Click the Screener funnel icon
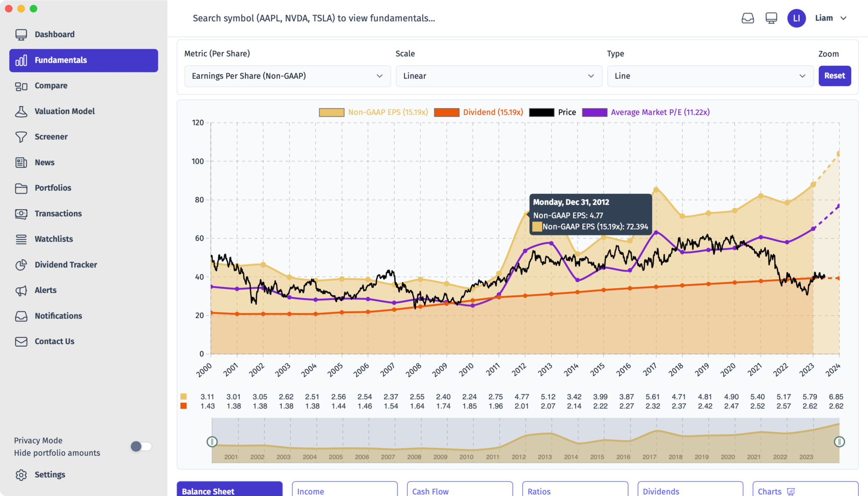 (21, 137)
